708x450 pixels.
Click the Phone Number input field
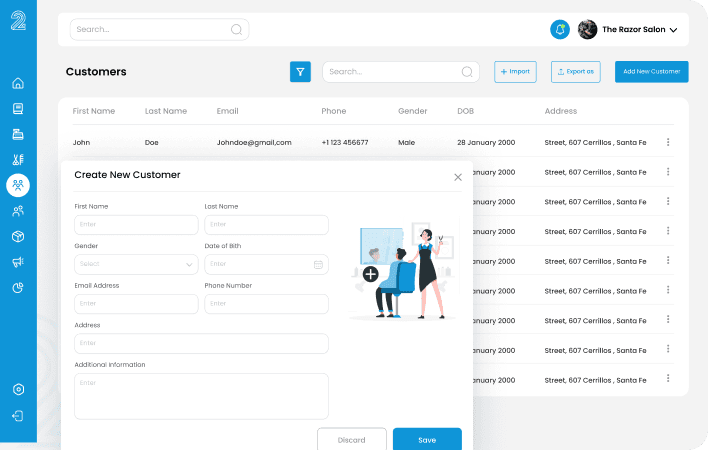click(x=266, y=304)
